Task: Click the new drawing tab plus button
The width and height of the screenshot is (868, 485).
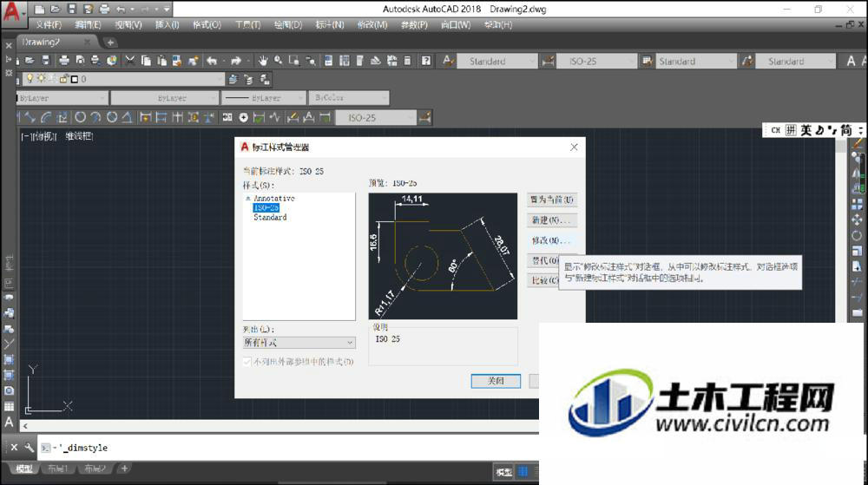Action: 110,42
